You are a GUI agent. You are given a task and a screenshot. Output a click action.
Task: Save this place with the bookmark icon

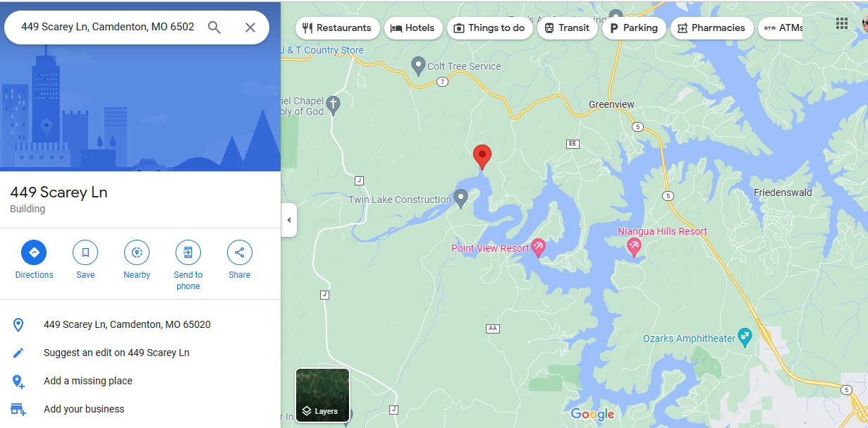(x=85, y=252)
